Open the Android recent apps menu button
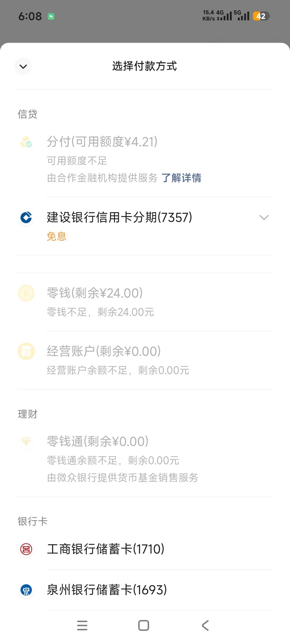The height and width of the screenshot is (644, 290). click(82, 625)
